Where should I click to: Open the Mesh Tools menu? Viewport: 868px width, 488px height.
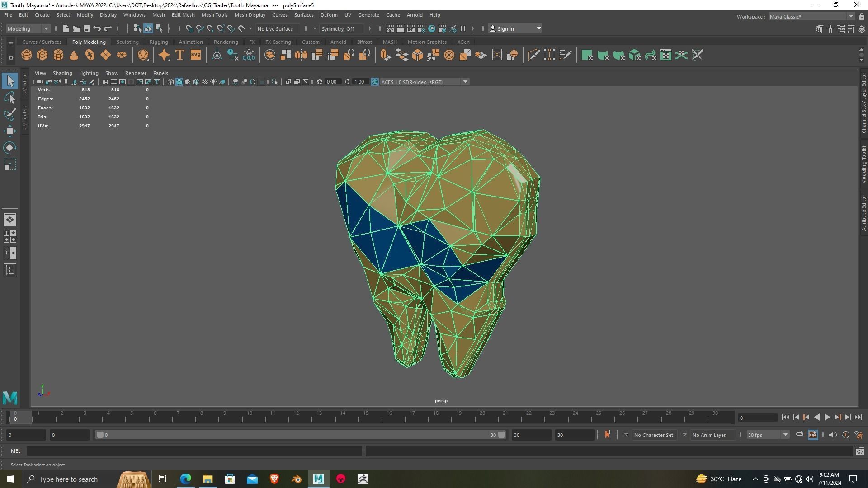pyautogui.click(x=214, y=15)
